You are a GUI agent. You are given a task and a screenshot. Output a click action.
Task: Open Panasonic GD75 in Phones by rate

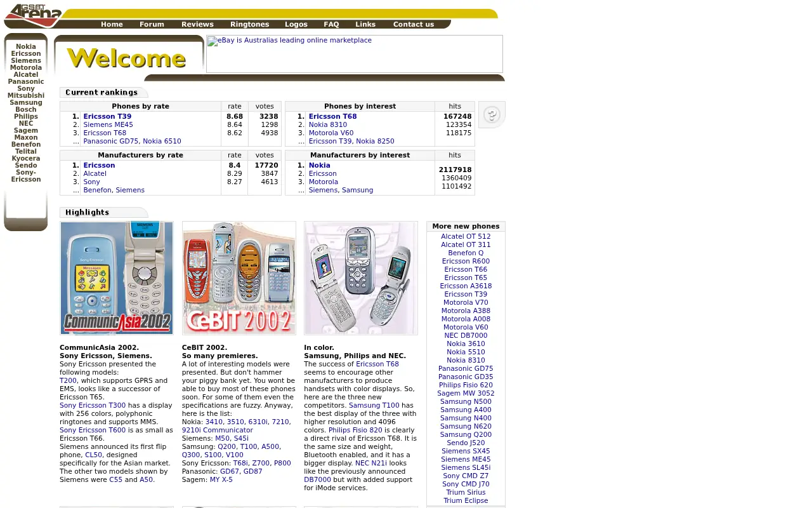[x=110, y=141]
